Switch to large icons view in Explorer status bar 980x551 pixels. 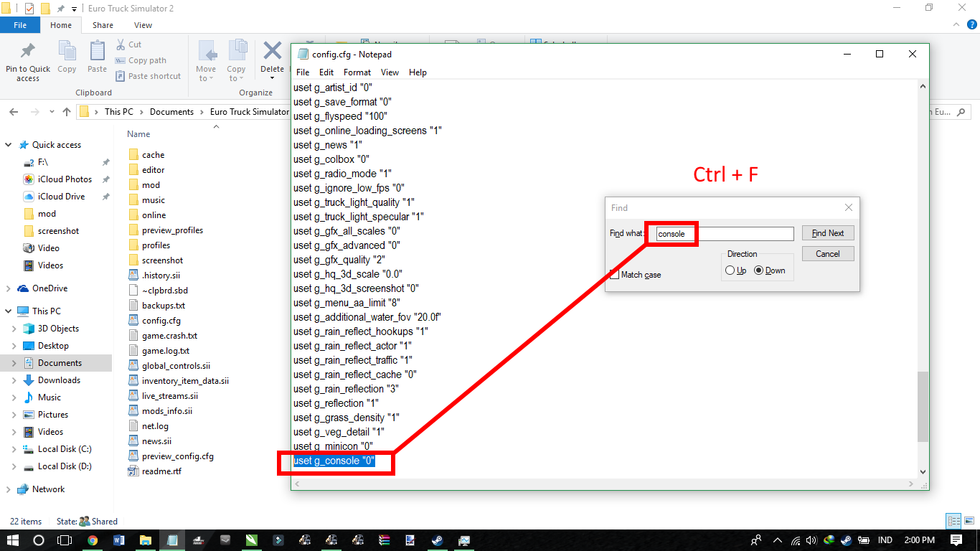pyautogui.click(x=969, y=522)
